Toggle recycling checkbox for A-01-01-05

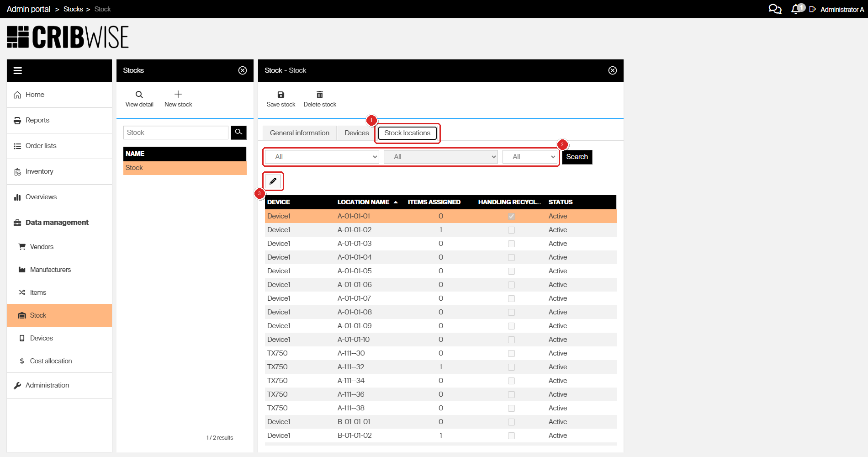(x=511, y=271)
